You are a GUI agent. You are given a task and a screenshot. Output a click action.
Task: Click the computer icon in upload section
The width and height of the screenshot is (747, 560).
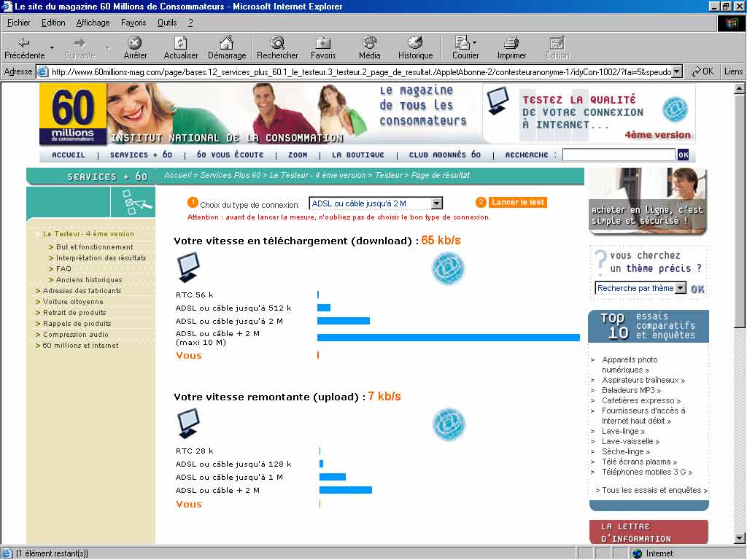[189, 424]
